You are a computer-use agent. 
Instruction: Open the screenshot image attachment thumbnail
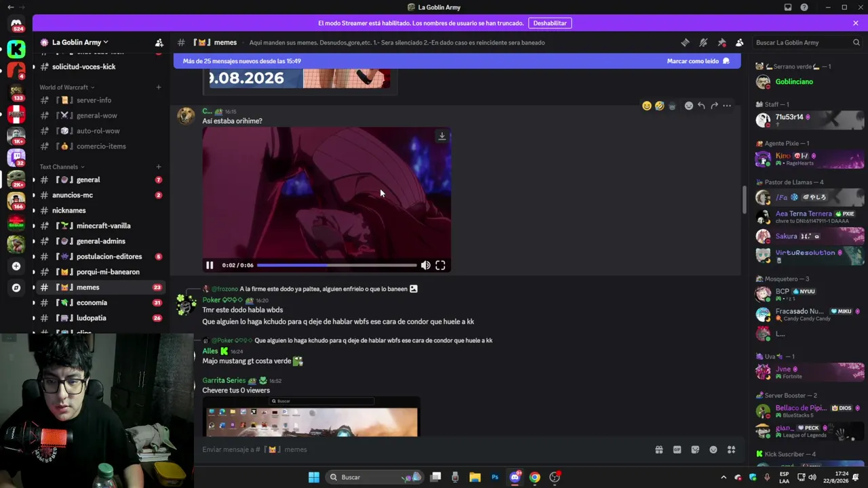point(311,417)
